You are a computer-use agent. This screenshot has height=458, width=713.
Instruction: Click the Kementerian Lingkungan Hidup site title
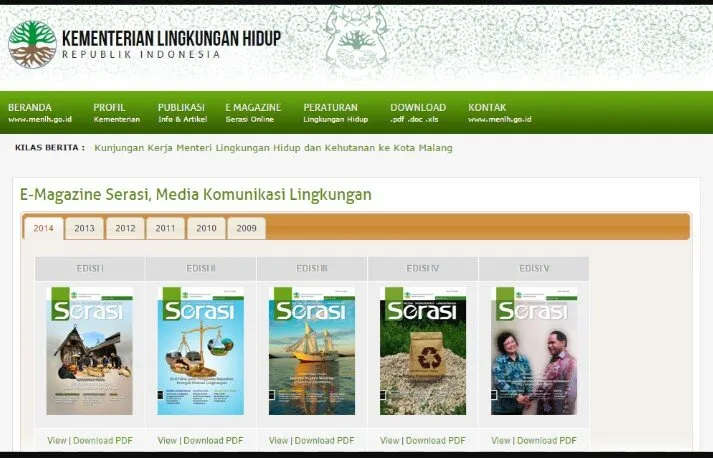(x=171, y=38)
